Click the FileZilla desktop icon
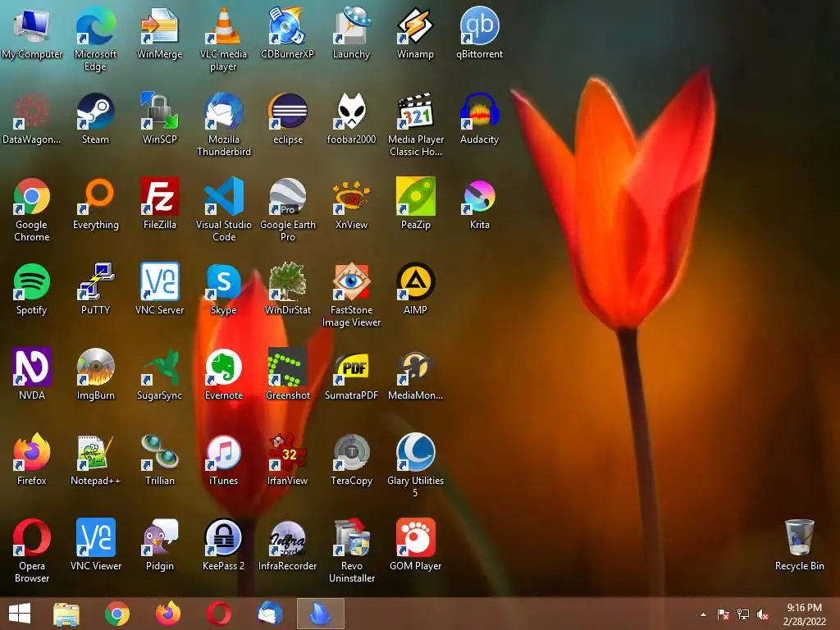The image size is (840, 630). coord(159,196)
